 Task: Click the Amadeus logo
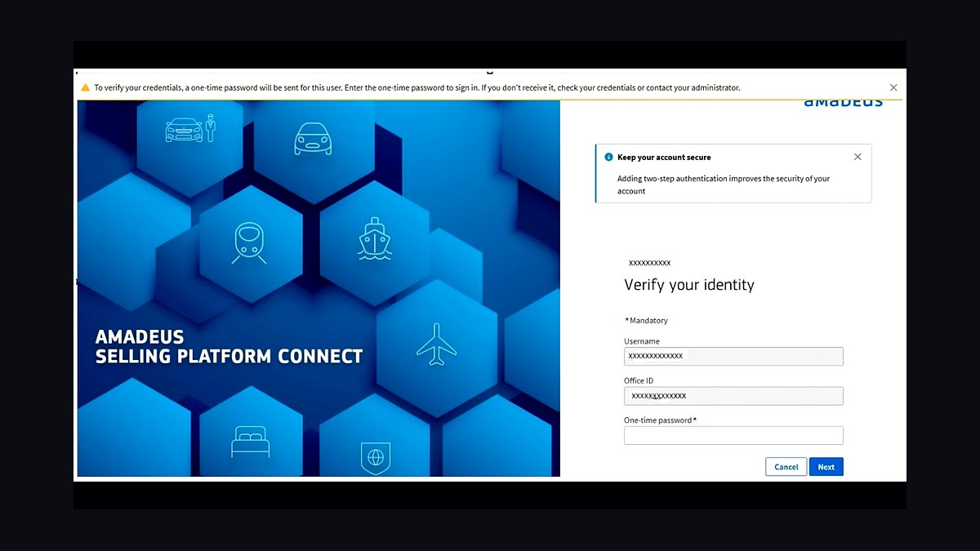click(844, 101)
